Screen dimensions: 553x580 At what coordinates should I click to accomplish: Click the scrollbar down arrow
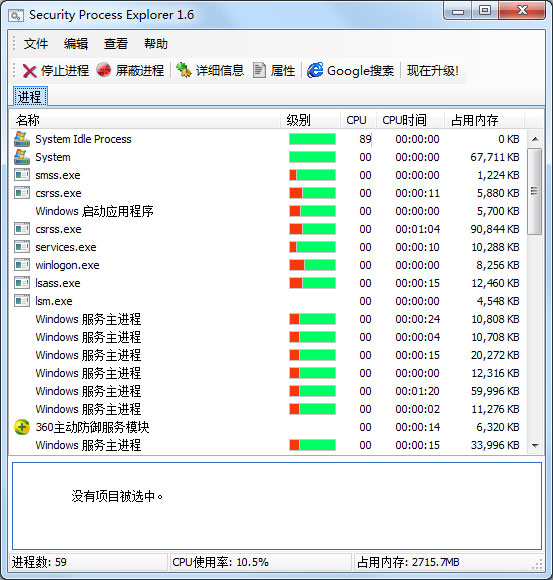pyautogui.click(x=535, y=445)
